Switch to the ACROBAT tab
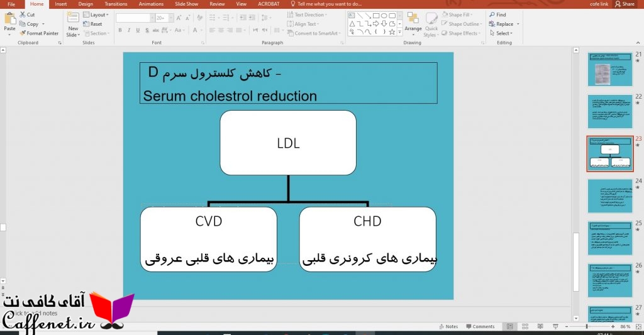The height and width of the screenshot is (335, 644). pyautogui.click(x=269, y=4)
